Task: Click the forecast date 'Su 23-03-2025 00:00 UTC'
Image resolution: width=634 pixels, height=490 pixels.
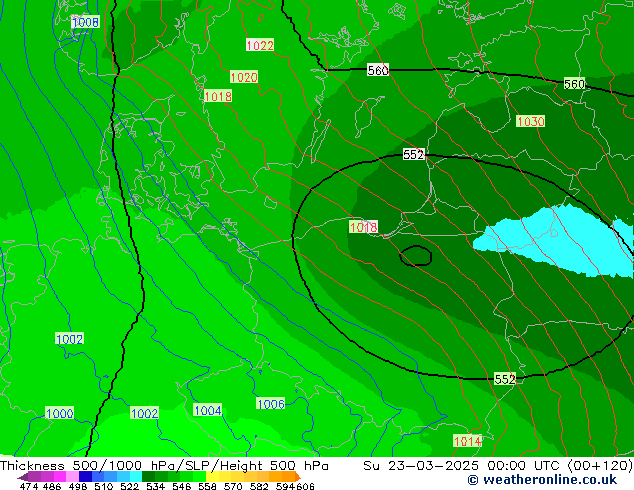Action: pyautogui.click(x=463, y=466)
